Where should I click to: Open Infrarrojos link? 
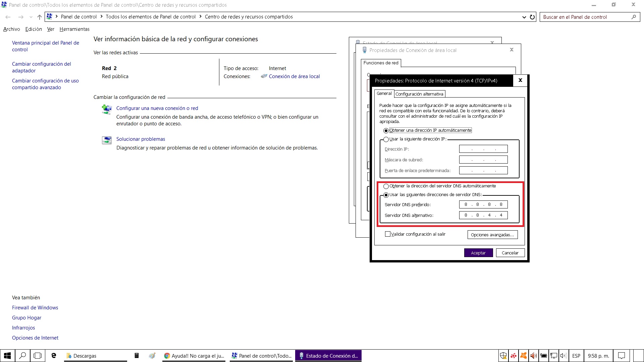23,328
